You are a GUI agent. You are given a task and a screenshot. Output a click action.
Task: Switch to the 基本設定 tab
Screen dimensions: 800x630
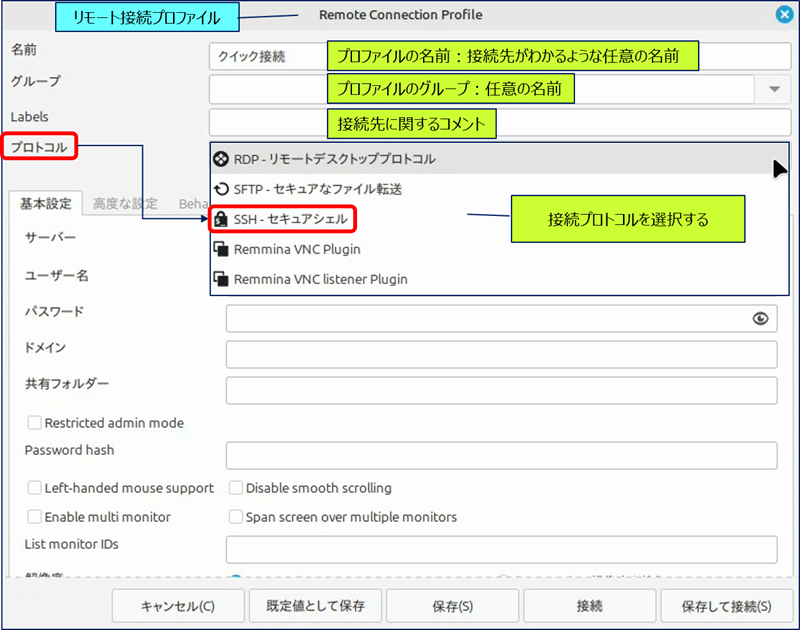46,204
